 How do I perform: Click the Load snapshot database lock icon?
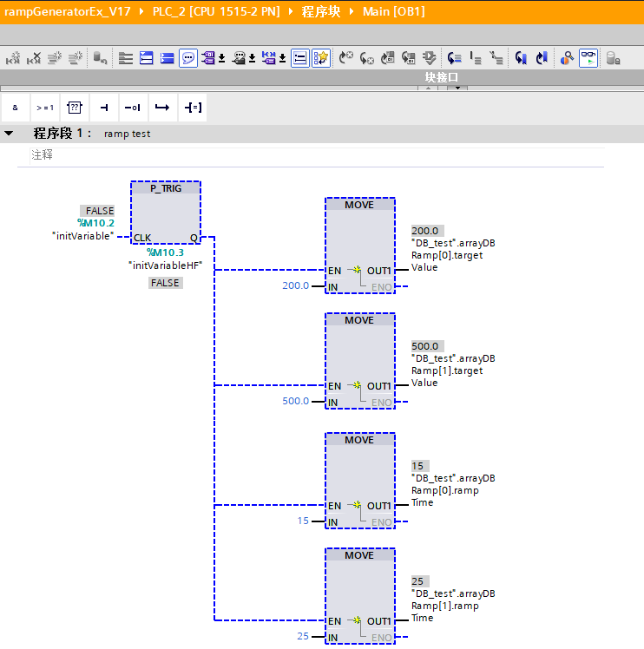point(613,58)
